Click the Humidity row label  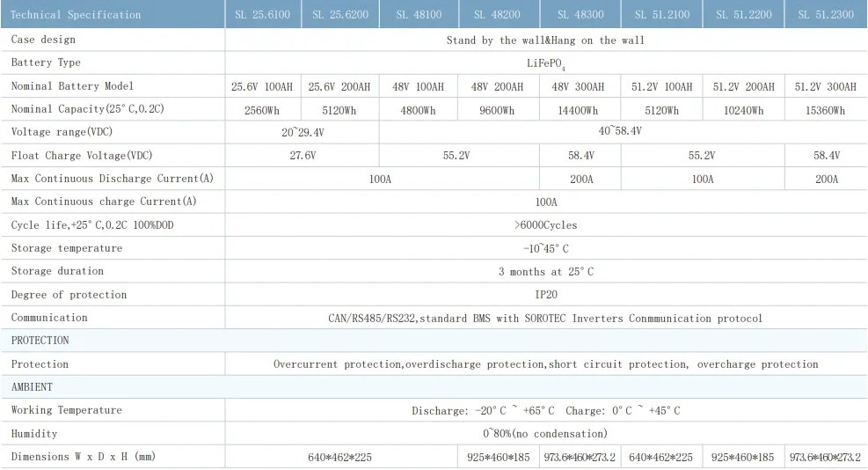tap(34, 434)
